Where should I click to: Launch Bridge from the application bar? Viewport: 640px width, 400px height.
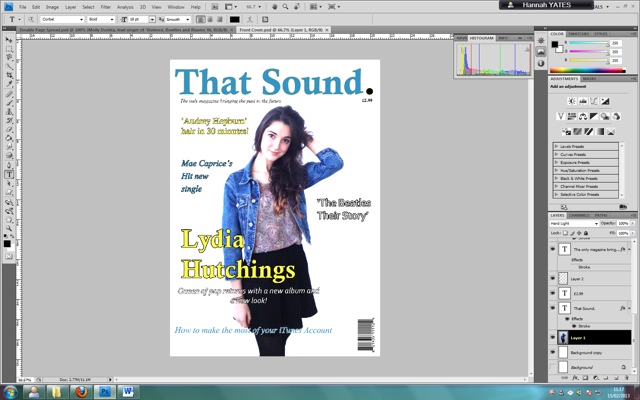point(215,7)
